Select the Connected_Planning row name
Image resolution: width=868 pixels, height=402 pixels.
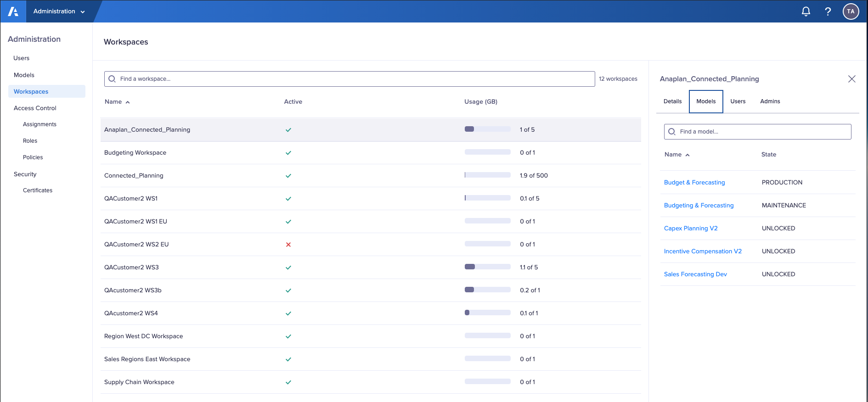click(x=134, y=176)
